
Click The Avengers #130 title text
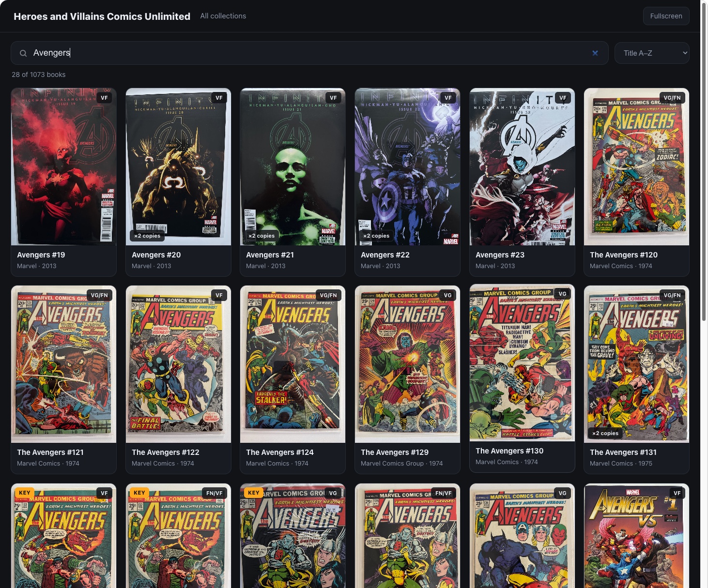(509, 451)
